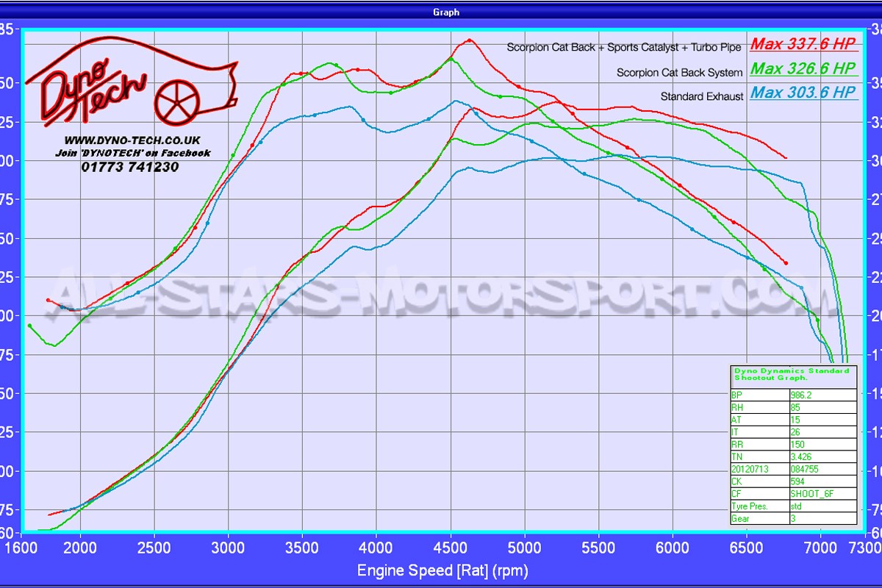The width and height of the screenshot is (882, 588).
Task: Click the 'Engine Speed [Rat] (rpm)' axis title
Action: tap(442, 570)
